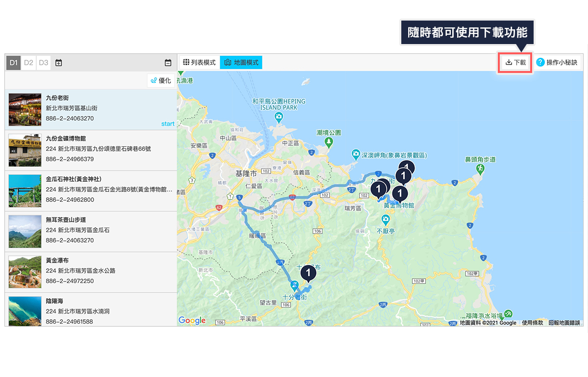The height and width of the screenshot is (377, 588).
Task: Click phone number 886-2-24961588
Action: click(x=70, y=322)
